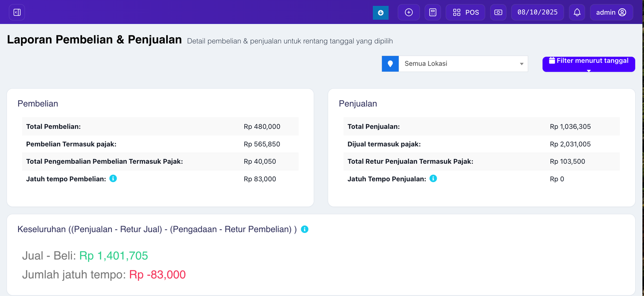
Task: Click the 08/10/2025 date button
Action: [537, 12]
